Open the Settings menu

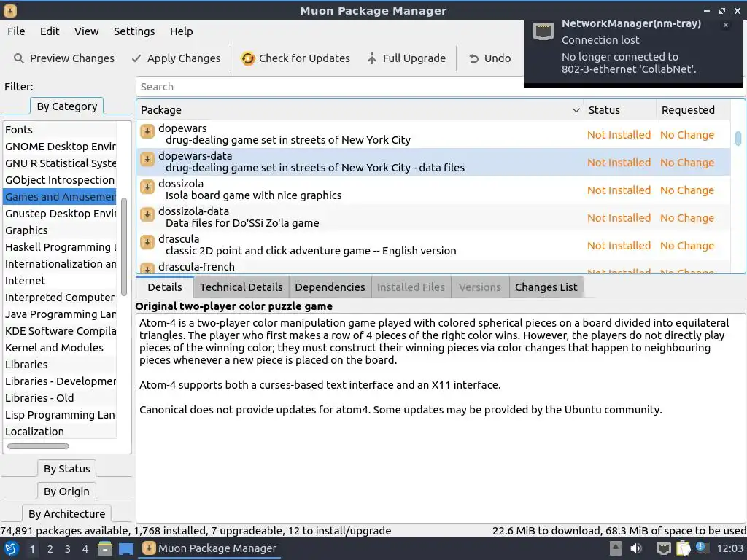[x=134, y=31]
